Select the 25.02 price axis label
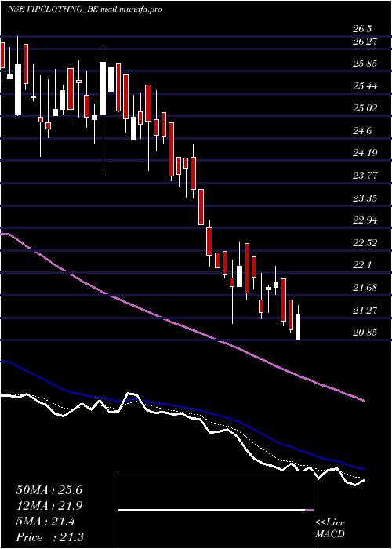Image resolution: width=392 pixels, height=549 pixels. (365, 108)
